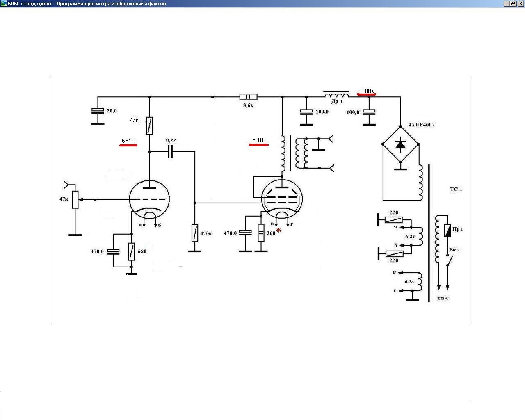Click the 360 cathode resistor value
Image resolution: width=525 pixels, height=420 pixels.
click(x=271, y=233)
